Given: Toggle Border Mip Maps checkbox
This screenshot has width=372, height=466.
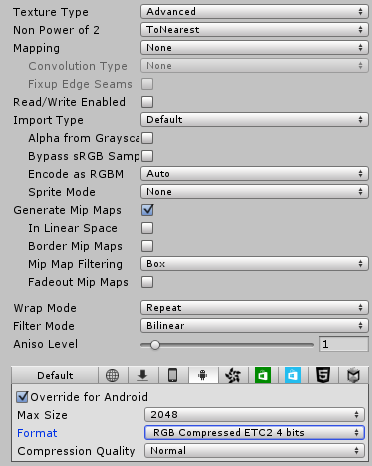Looking at the screenshot, I should click(147, 246).
